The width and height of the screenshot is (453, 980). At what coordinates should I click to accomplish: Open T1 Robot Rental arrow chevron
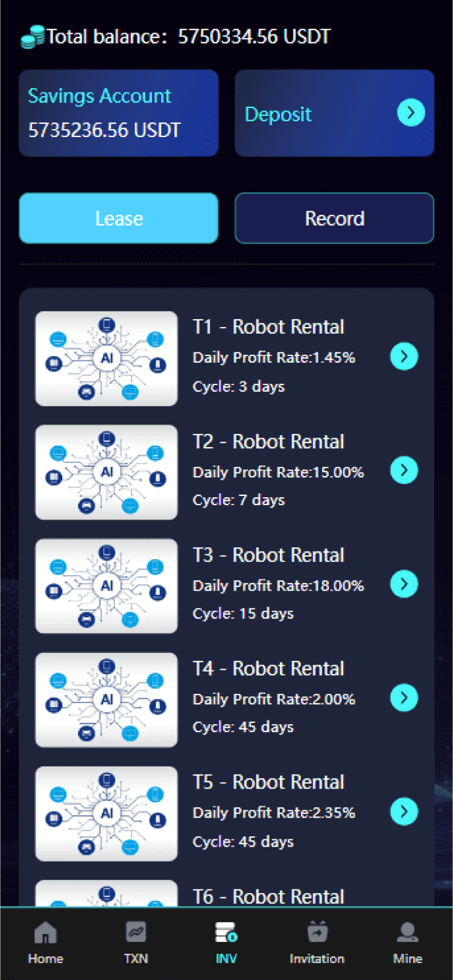click(x=404, y=356)
